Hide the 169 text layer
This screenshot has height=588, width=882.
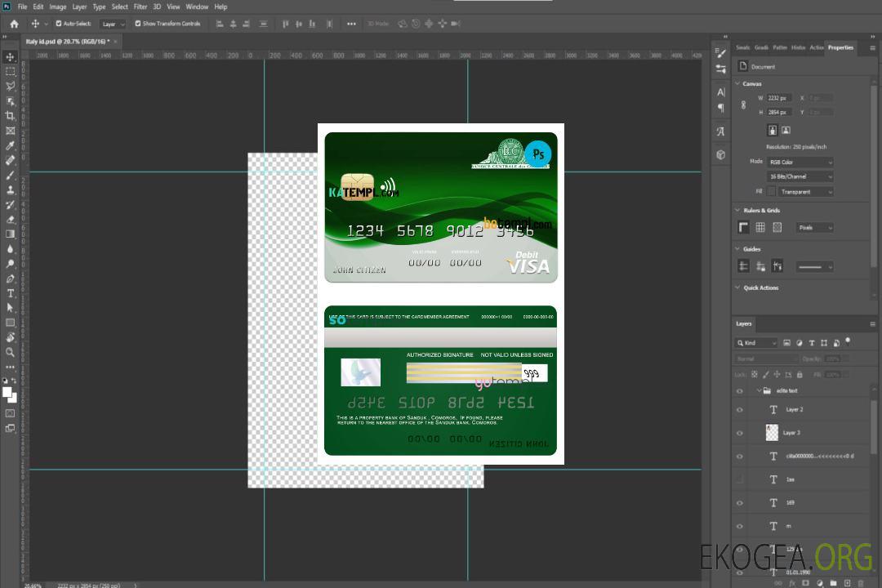point(740,503)
